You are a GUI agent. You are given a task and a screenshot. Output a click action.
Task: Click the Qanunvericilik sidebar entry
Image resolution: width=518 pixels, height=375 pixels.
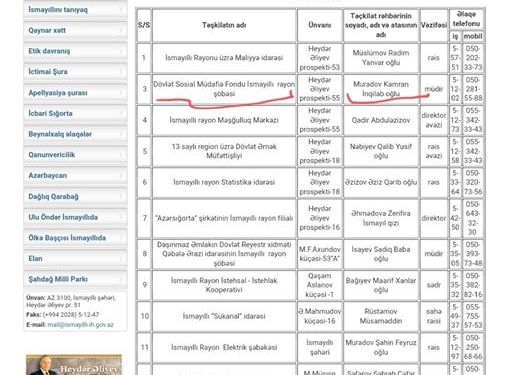(75, 155)
